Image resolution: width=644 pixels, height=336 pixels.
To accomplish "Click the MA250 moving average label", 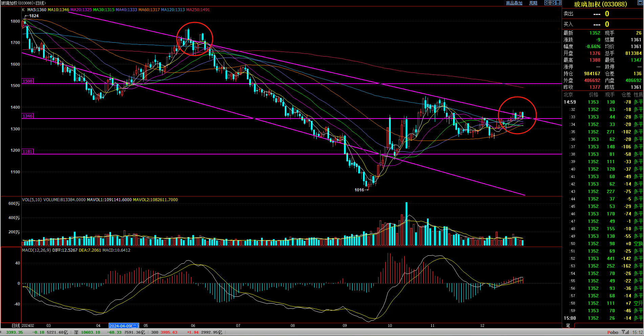I will tap(198, 10).
